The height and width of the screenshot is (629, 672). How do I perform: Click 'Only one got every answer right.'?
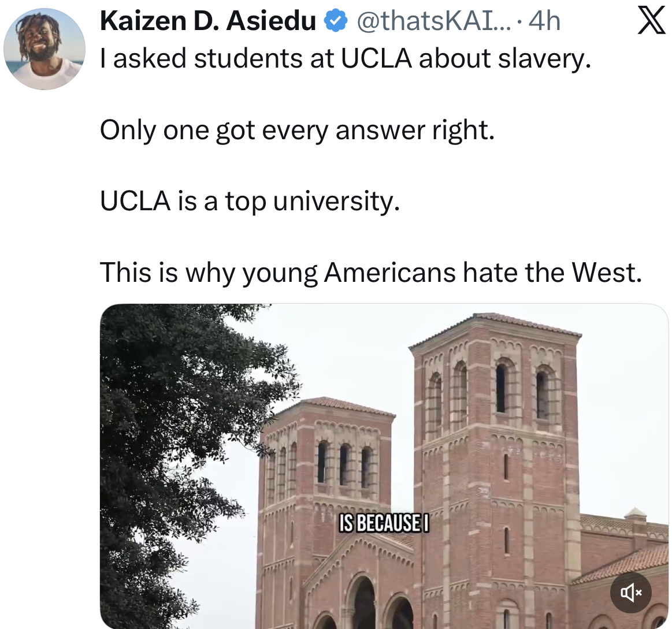[x=297, y=129]
